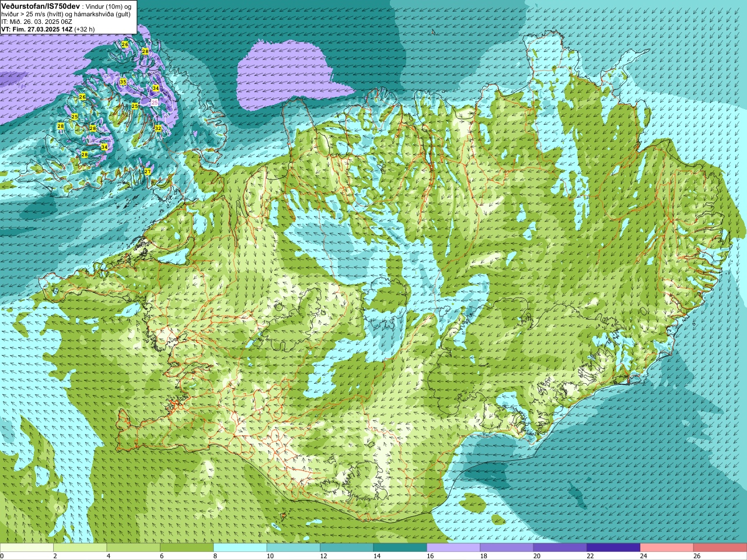Image resolution: width=747 pixels, height=560 pixels.
Task: Pick the 8–10 light cyan legend swatch
Action: pos(240,548)
